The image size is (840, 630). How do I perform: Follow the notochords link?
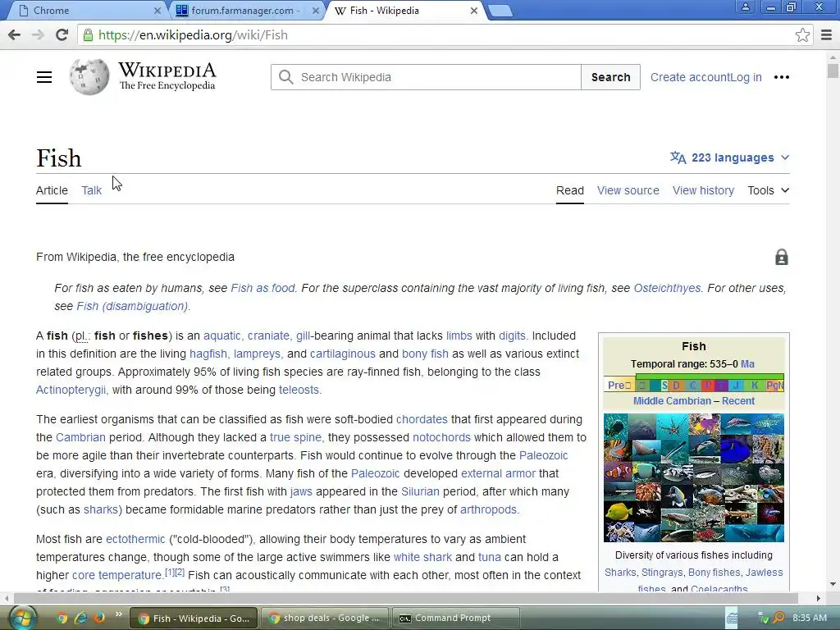pyautogui.click(x=441, y=438)
